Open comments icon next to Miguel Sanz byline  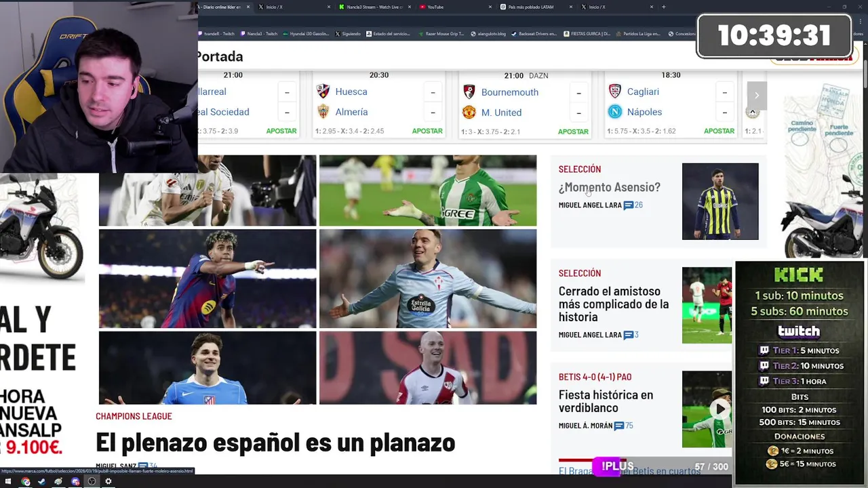[x=142, y=466]
